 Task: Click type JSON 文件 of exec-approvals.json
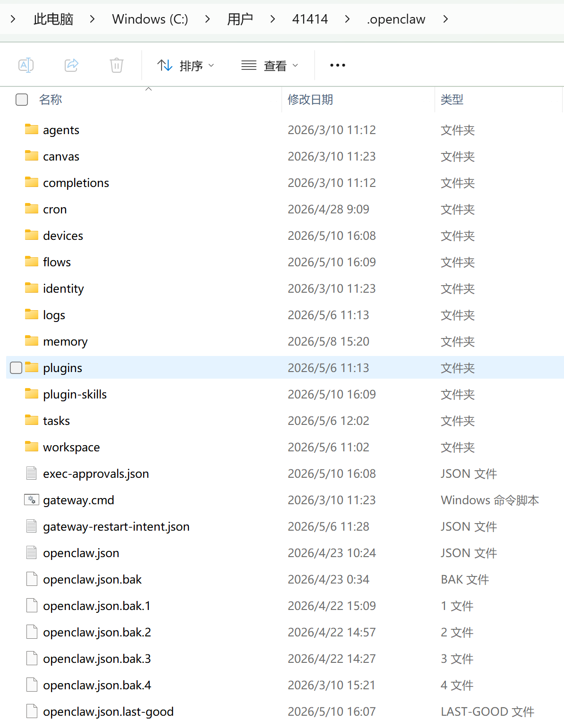click(x=469, y=474)
